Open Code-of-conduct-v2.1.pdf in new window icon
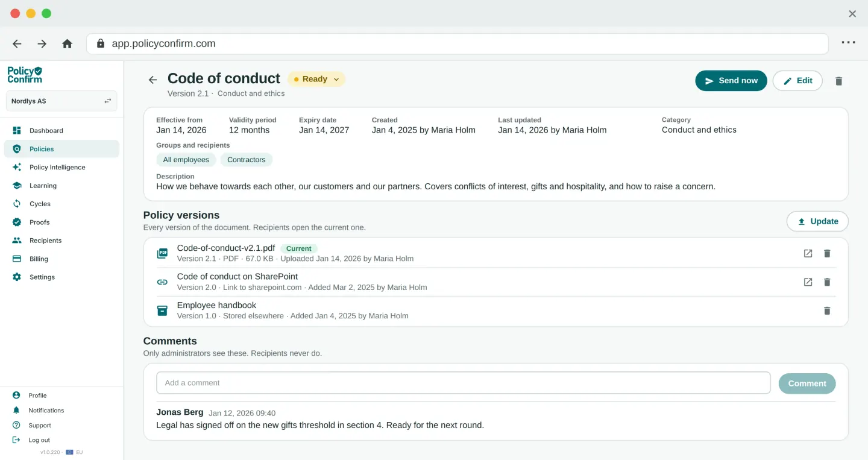 [x=808, y=253]
